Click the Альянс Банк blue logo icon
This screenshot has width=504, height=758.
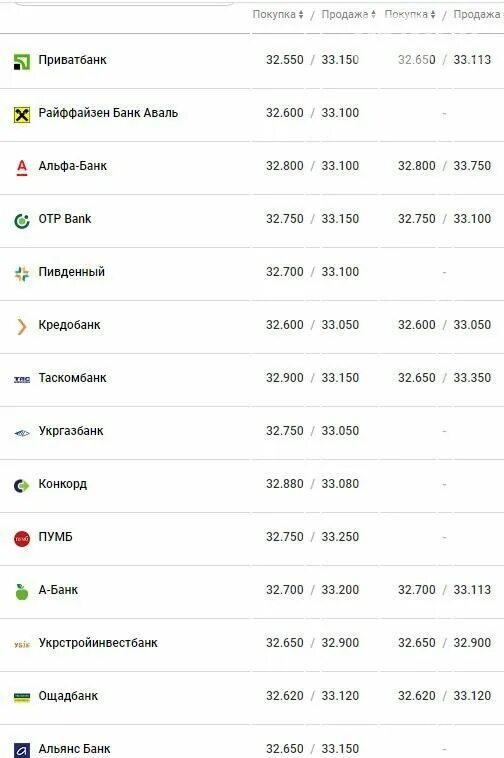point(22,750)
